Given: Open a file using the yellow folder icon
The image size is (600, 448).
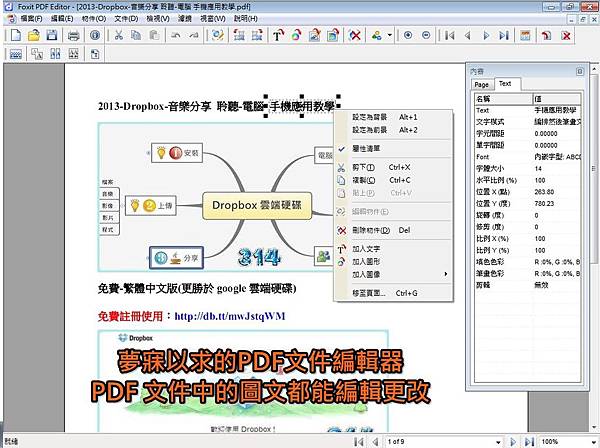Looking at the screenshot, I should click(x=34, y=35).
